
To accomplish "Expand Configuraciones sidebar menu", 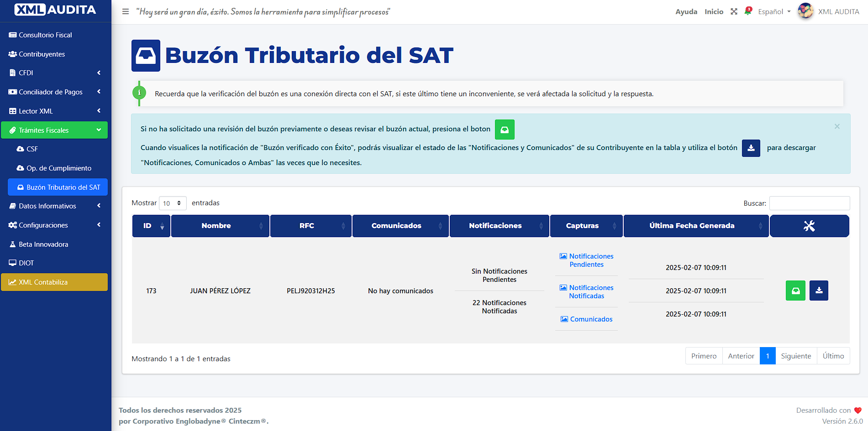I will [x=54, y=225].
